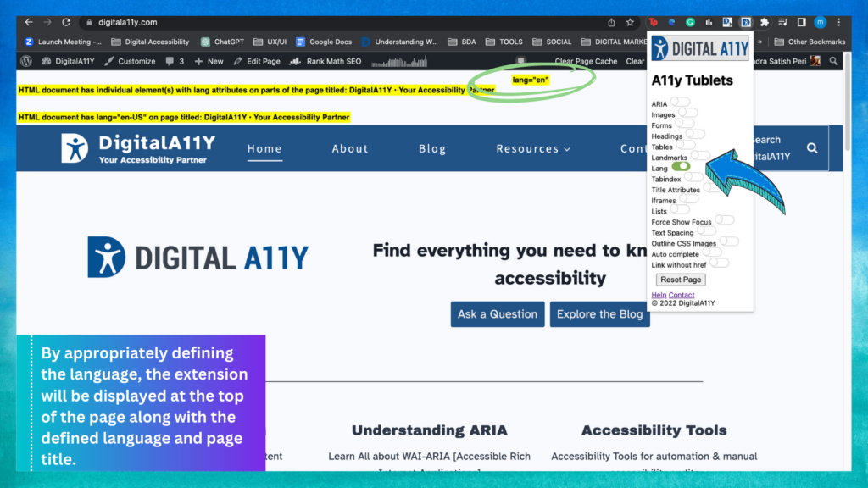The image size is (868, 488).
Task: Open the Launch Meeting Zoom bookmark
Action: pos(63,42)
